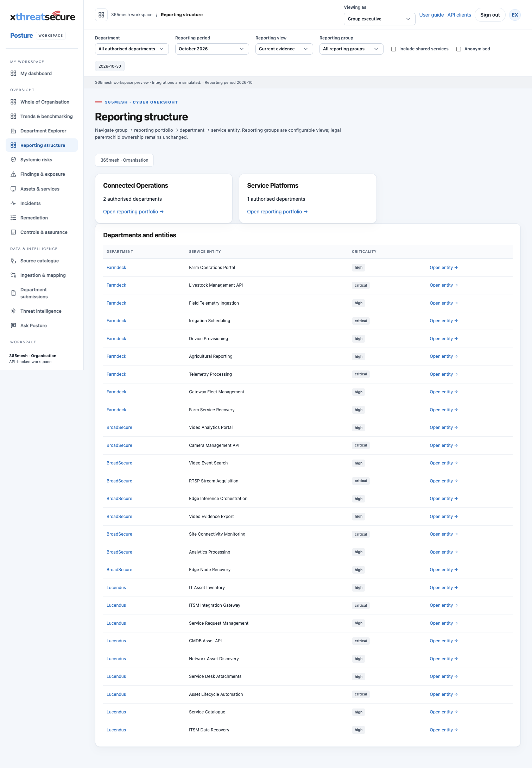Click the Findings & exposure warning icon
532x768 pixels.
[x=13, y=174]
